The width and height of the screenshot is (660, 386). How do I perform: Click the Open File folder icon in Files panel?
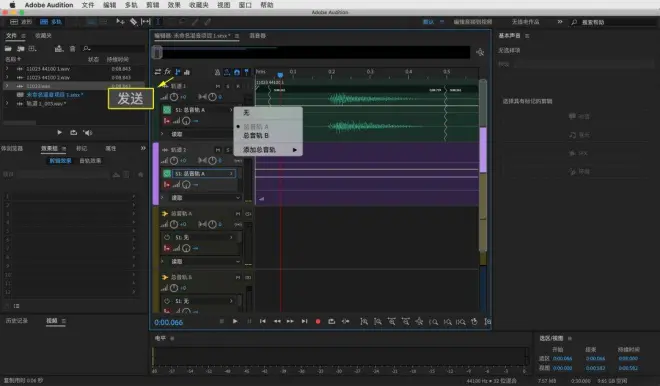pyautogui.click(x=8, y=49)
